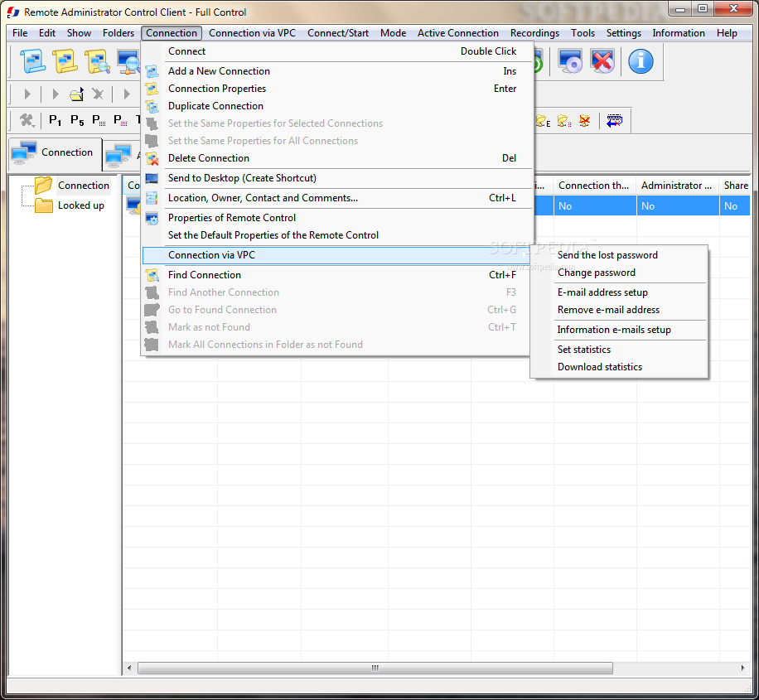Choose Delete Connection
Screen dimensions: 759x700
337,158
